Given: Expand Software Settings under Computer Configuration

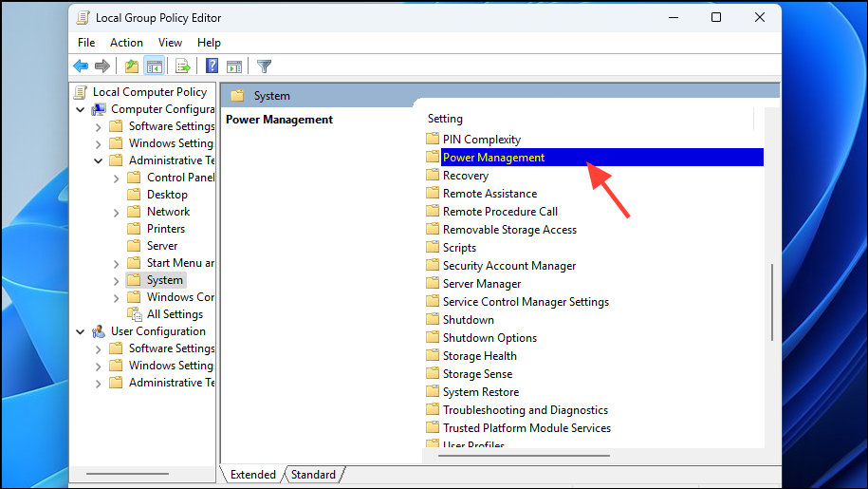Looking at the screenshot, I should click(x=98, y=127).
